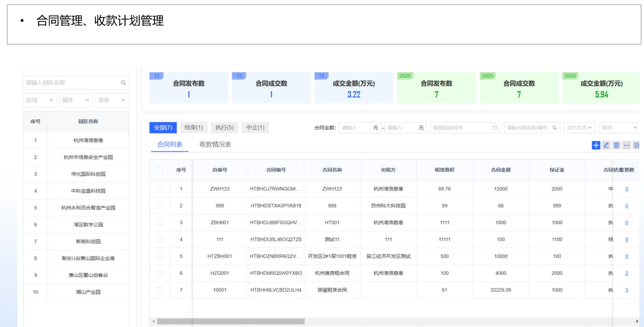Select the 结束(1) filter tab
This screenshot has height=327, width=644.
click(194, 127)
